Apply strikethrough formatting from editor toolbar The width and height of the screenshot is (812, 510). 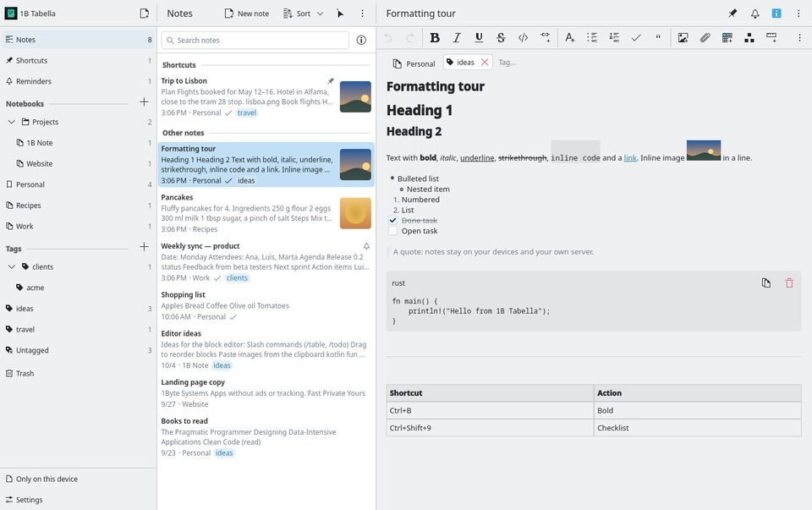501,38
